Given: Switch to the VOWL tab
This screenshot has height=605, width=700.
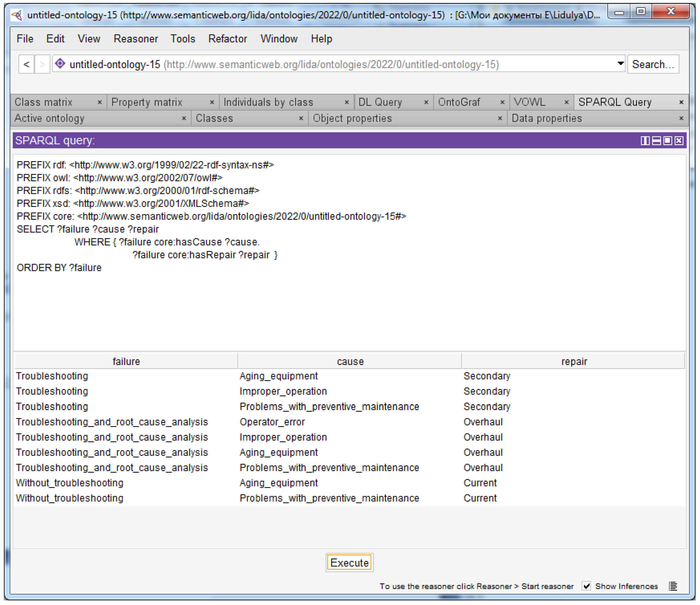Looking at the screenshot, I should coord(529,102).
